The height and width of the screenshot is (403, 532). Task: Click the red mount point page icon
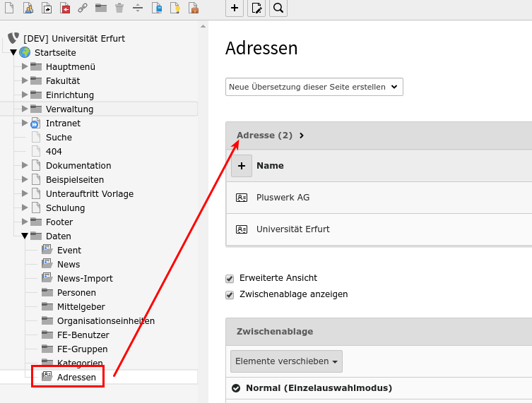(x=64, y=8)
